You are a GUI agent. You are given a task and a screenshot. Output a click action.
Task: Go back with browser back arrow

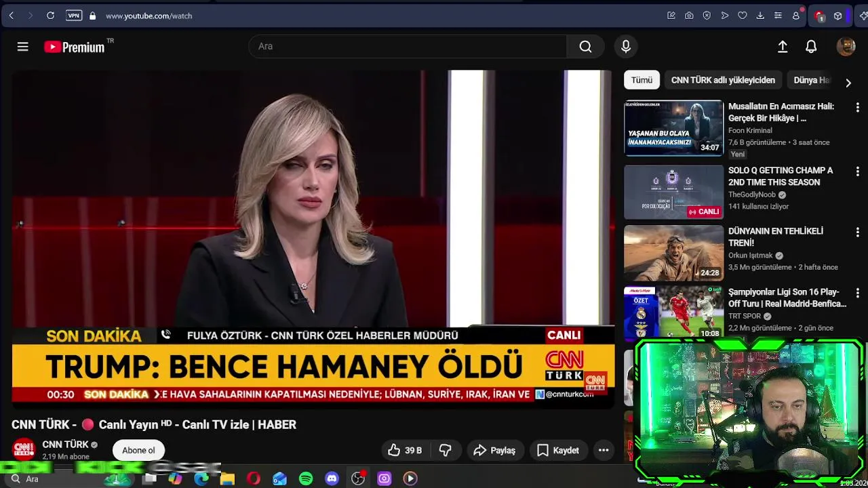pos(12,16)
